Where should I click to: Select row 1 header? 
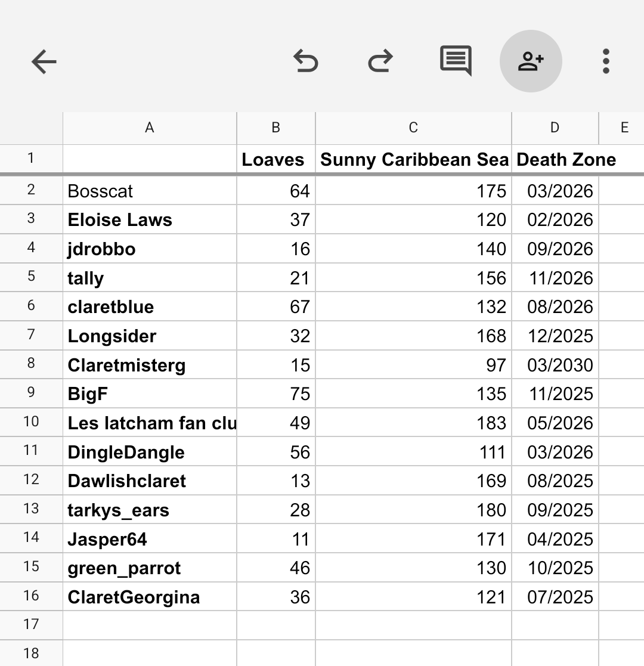pyautogui.click(x=31, y=159)
